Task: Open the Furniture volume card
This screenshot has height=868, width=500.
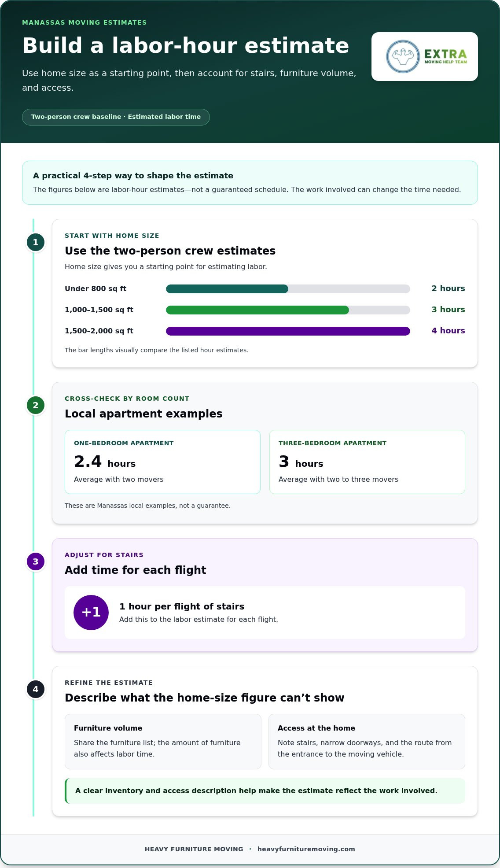Action: [163, 742]
